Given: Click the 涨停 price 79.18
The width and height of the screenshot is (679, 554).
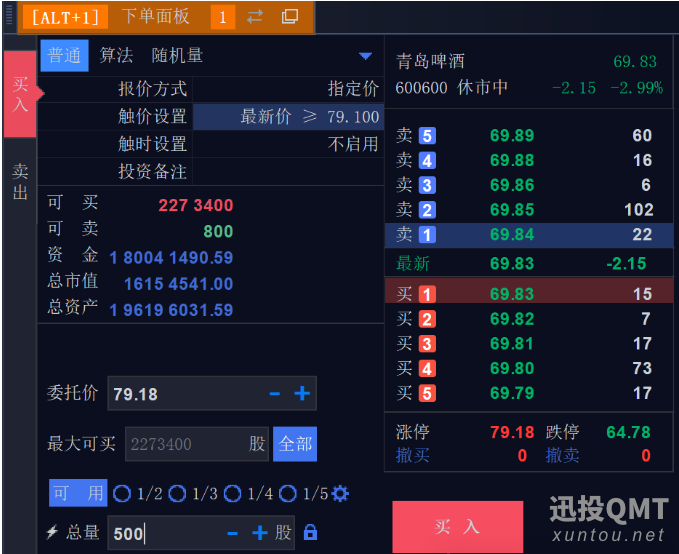Looking at the screenshot, I should coord(512,432).
